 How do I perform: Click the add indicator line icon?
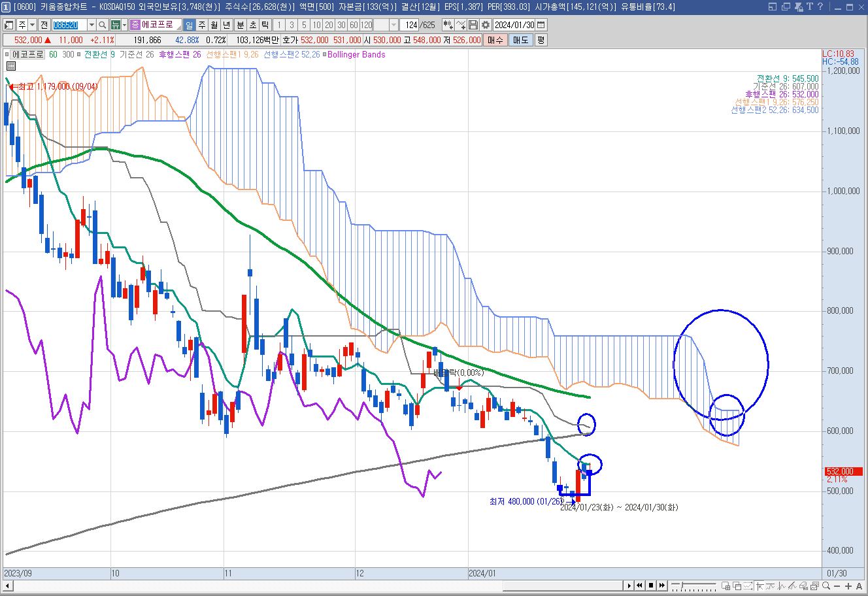click(460, 25)
